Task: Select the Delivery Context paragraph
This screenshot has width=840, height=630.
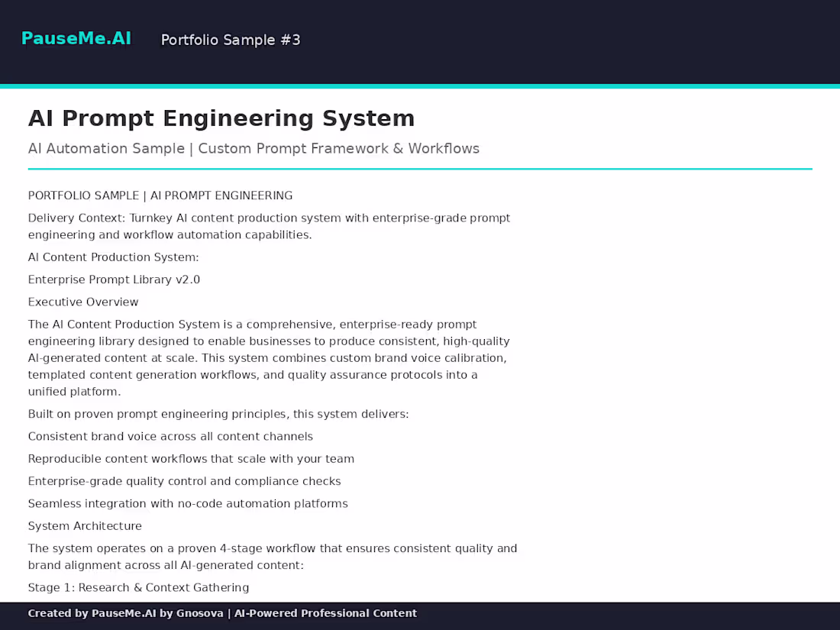Action: tap(269, 226)
